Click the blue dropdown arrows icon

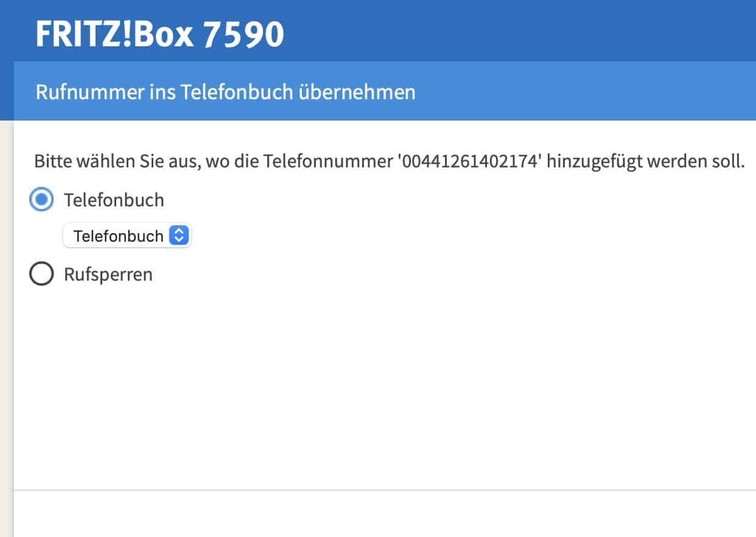[x=178, y=236]
